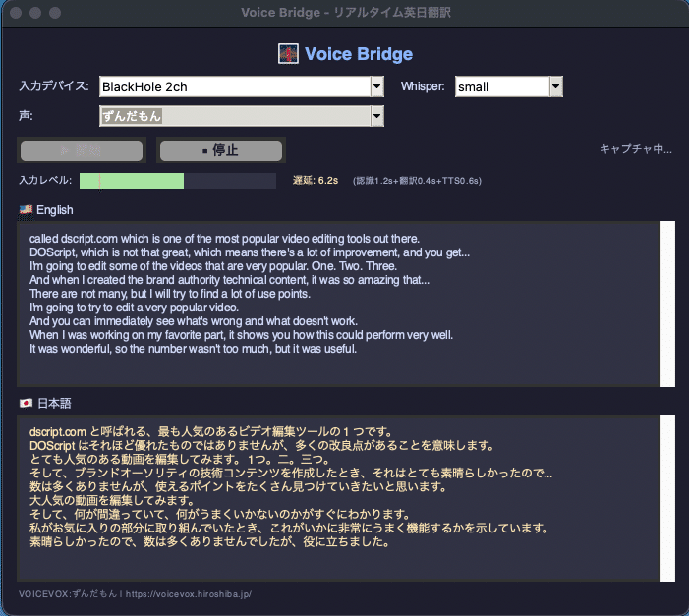Click the window title 'Voice Bridge - リアルタイム英日翻訳'
This screenshot has height=616, width=689.
click(346, 13)
